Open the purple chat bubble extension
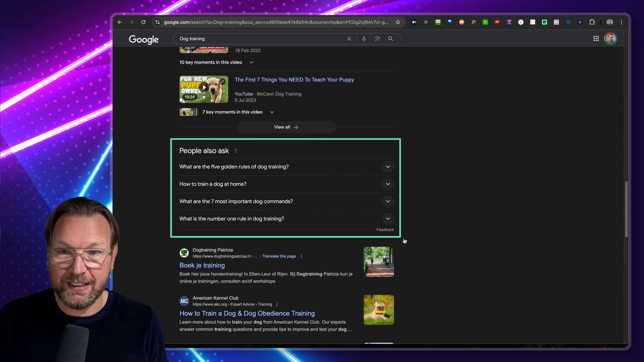Viewport: 644px width, 362px height. coord(580,22)
